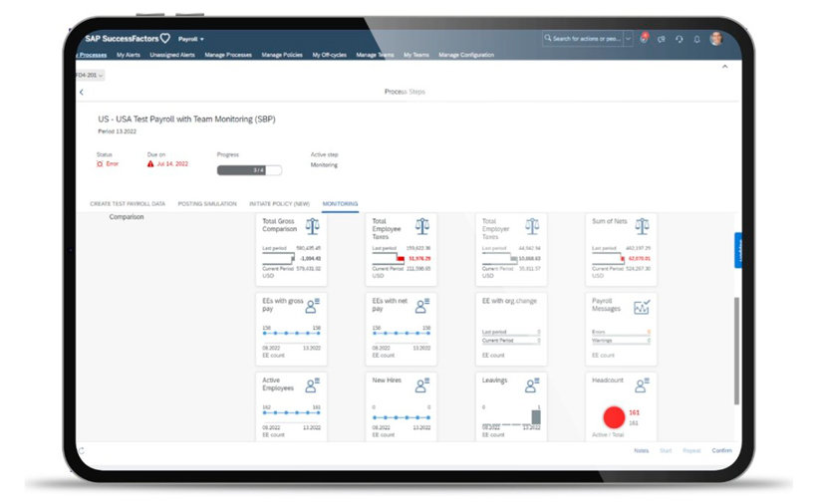
Task: Select the Create Test Payroll Data tab
Action: (128, 203)
